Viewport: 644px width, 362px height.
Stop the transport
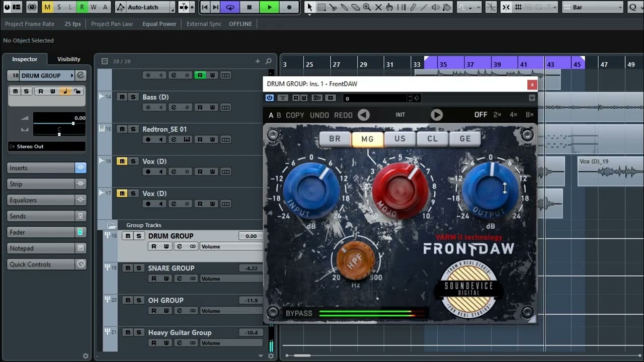click(249, 7)
